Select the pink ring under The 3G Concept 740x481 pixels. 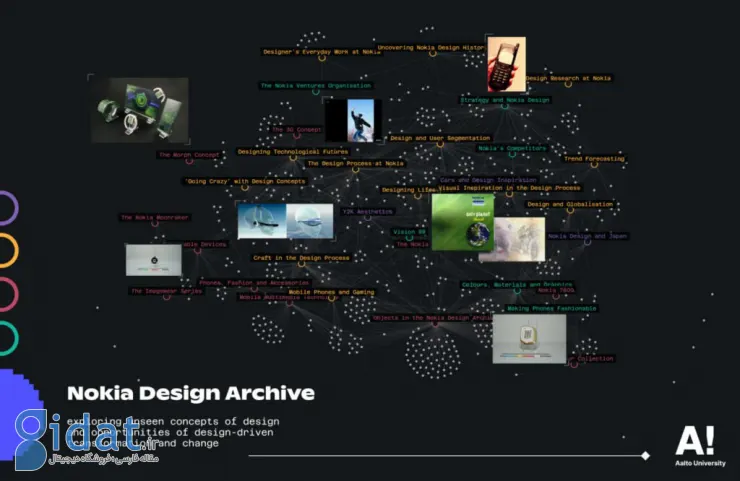coord(296,136)
